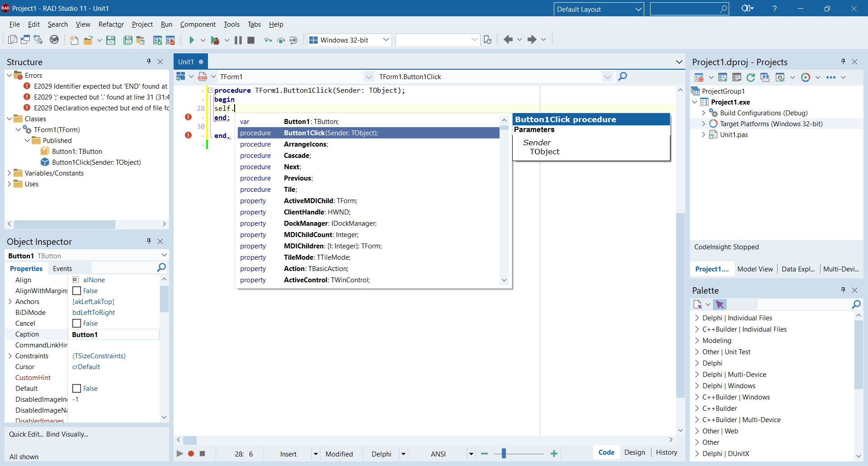This screenshot has width=868, height=466.
Task: Click the green Refresh icon in Projects
Action: pyautogui.click(x=751, y=77)
